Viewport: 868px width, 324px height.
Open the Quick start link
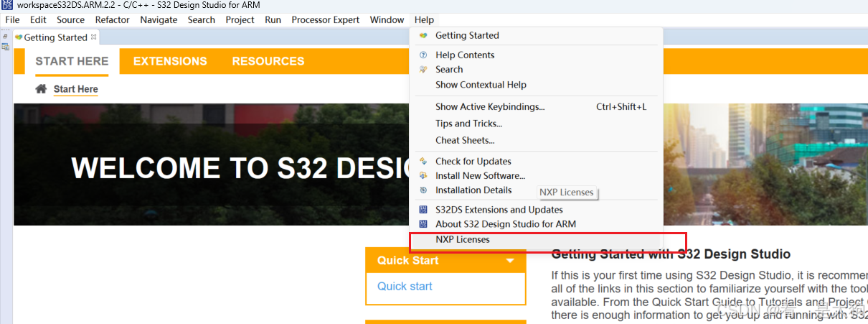(x=405, y=286)
